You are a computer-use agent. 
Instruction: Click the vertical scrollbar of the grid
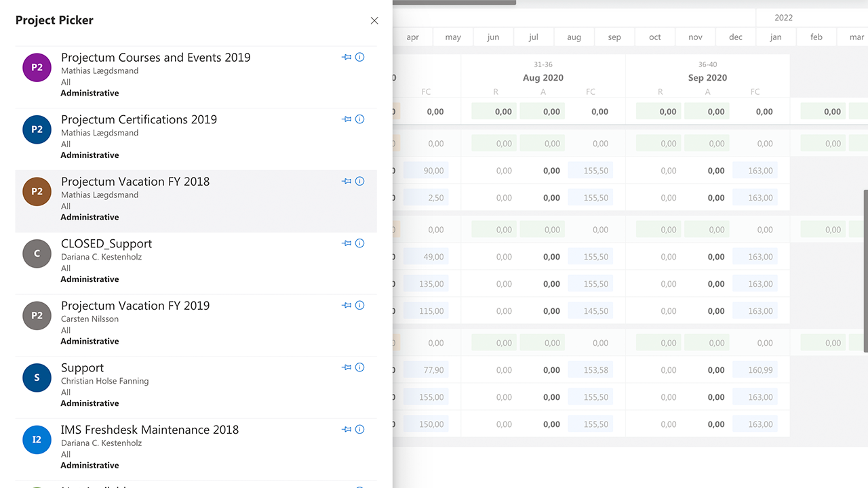coord(865,270)
